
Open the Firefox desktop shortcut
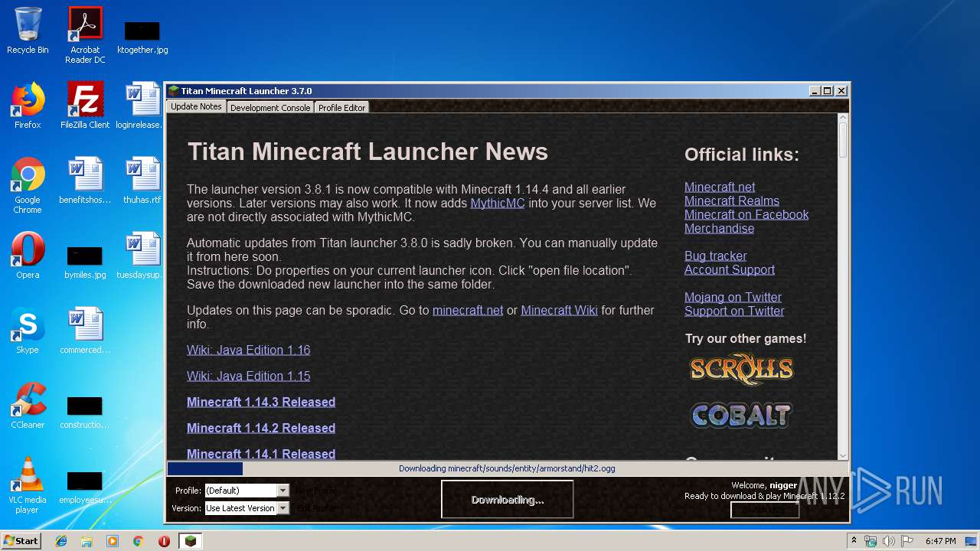(28, 106)
